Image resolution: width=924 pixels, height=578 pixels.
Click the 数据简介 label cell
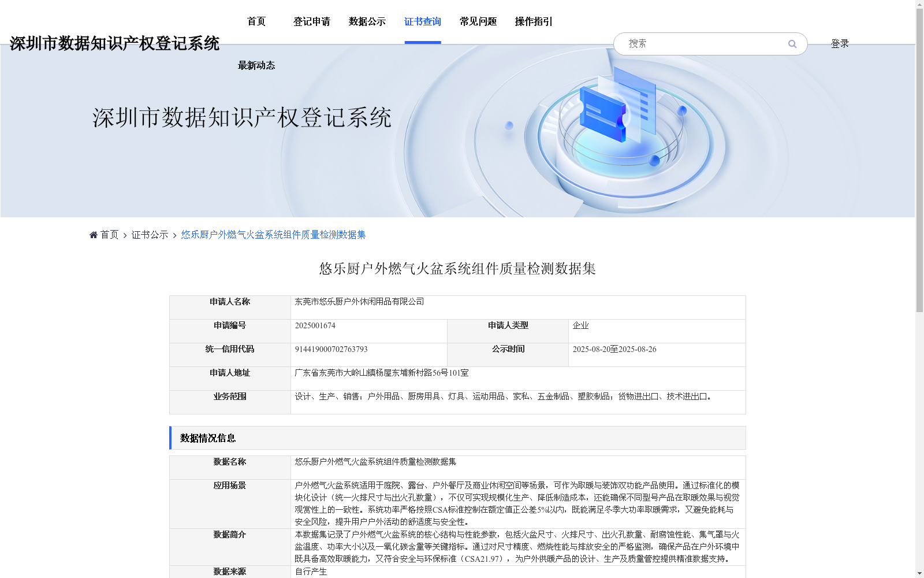[230, 547]
